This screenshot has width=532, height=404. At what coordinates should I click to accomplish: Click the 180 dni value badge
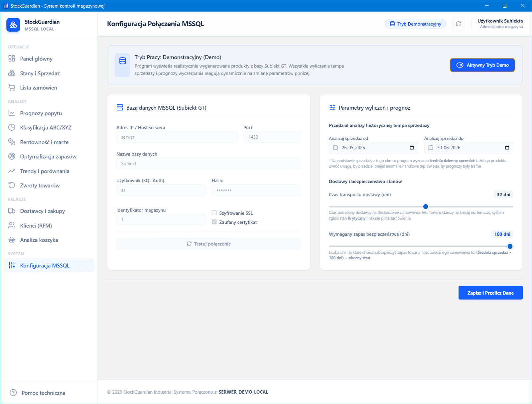(x=502, y=234)
